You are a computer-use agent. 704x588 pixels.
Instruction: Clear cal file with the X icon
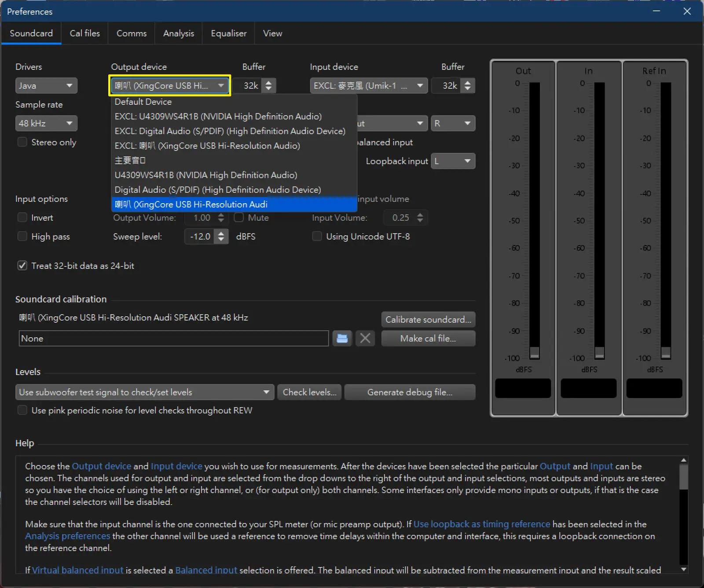[x=365, y=338]
